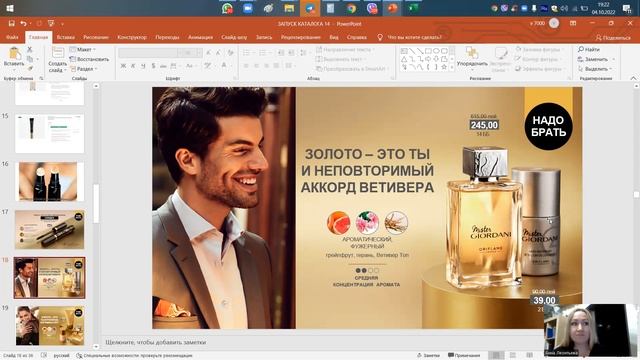Switch to the Design (Конструктор) tab
Viewport: 640px width, 360px height.
coord(132,37)
